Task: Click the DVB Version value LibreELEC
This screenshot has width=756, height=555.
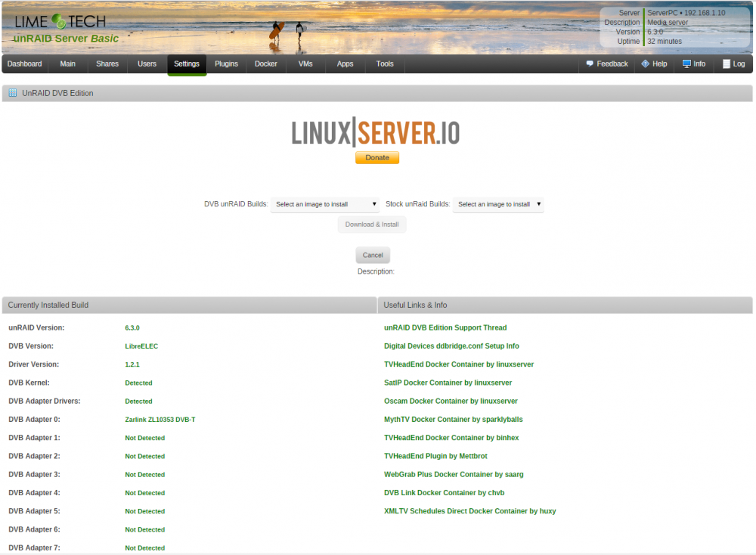Action: click(141, 346)
